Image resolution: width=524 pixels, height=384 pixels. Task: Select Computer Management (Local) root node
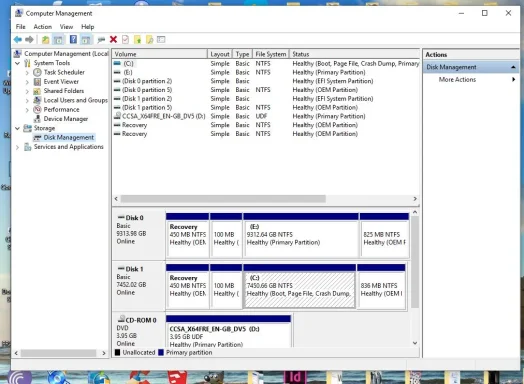[66, 53]
